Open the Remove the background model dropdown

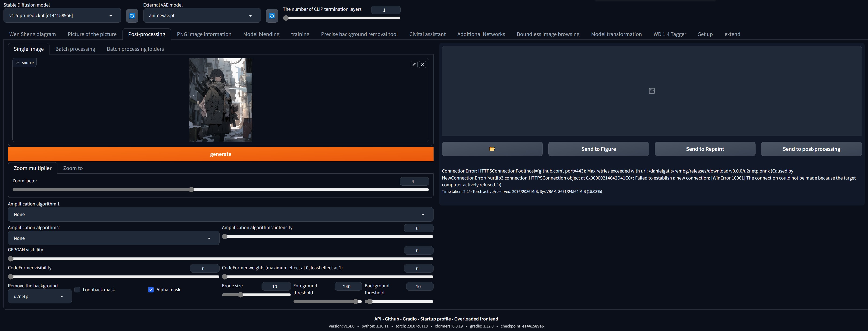coord(39,296)
